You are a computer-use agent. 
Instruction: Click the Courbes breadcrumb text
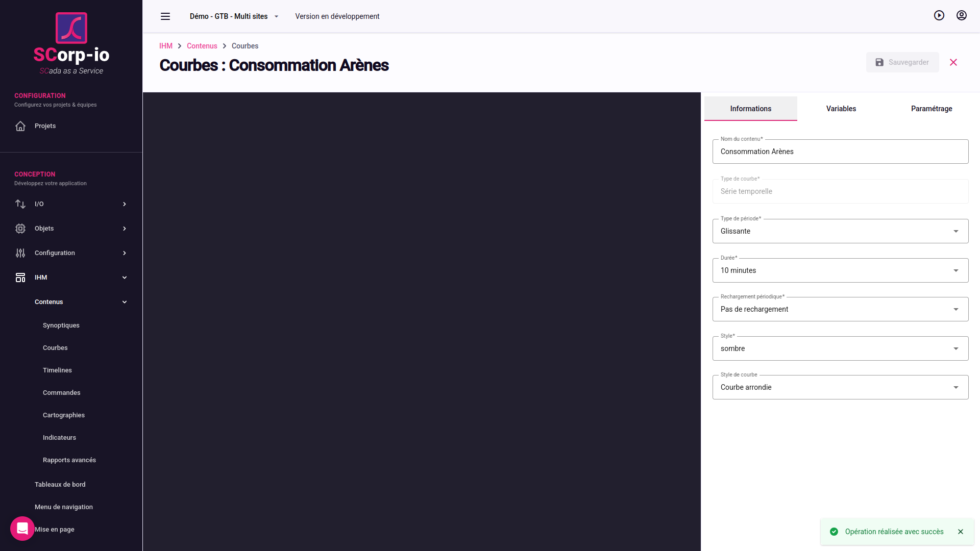(245, 46)
